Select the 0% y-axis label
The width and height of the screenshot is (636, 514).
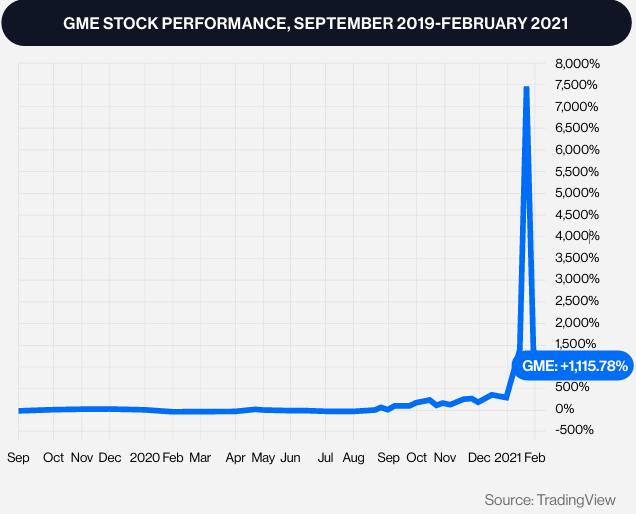click(565, 409)
